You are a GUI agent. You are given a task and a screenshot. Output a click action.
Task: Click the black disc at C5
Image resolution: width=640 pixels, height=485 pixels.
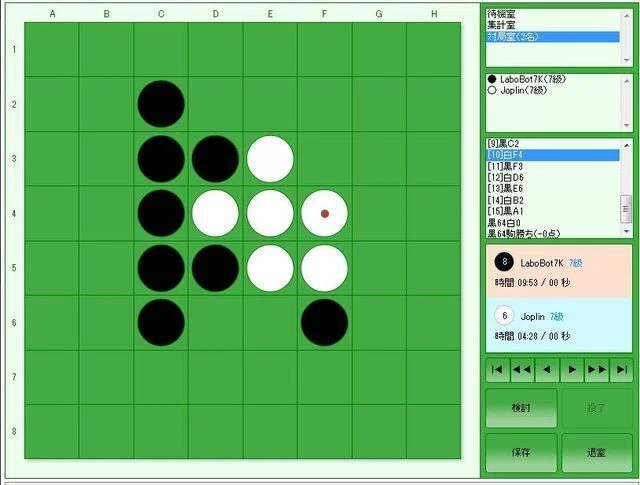coord(161,268)
